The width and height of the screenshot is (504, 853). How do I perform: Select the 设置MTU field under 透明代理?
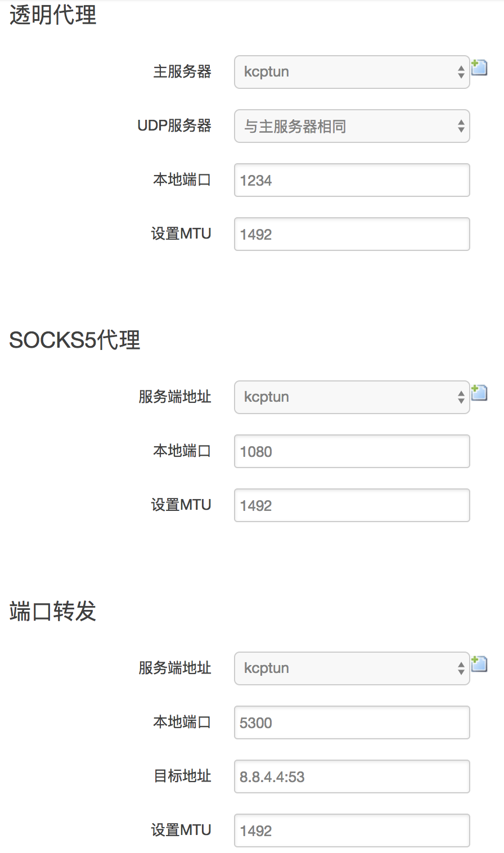pyautogui.click(x=352, y=234)
